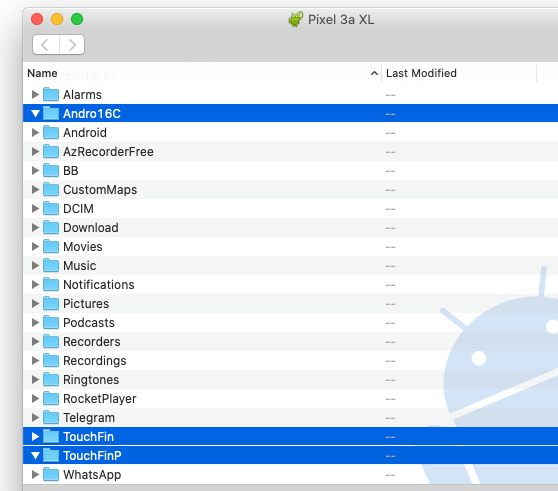This screenshot has height=491, width=558.
Task: Select the Telegram folder icon
Action: pyautogui.click(x=51, y=417)
